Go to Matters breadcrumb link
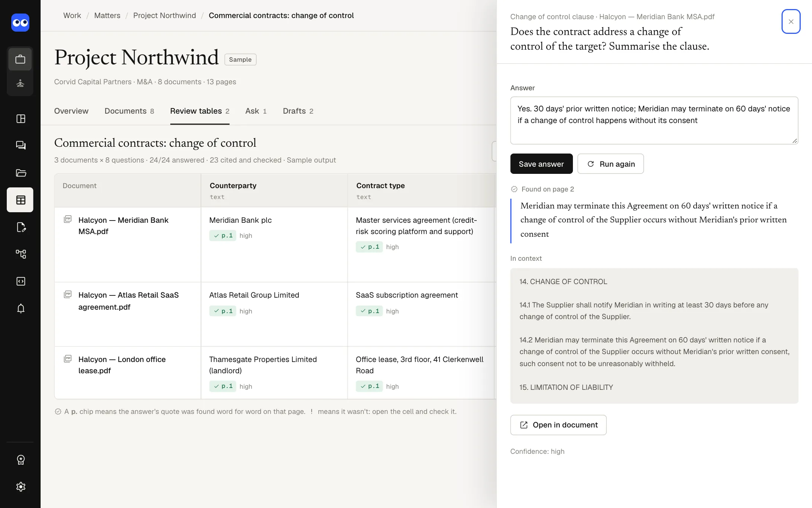812x508 pixels. (107, 15)
